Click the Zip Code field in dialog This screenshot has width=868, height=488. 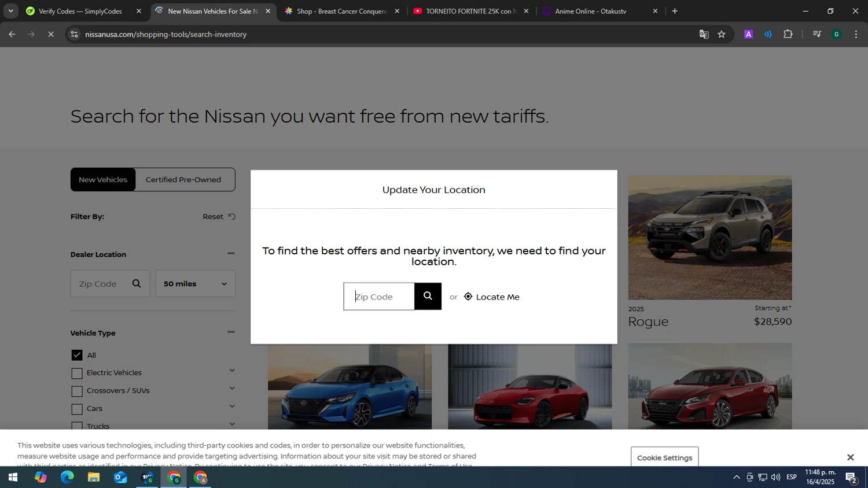coord(379,297)
